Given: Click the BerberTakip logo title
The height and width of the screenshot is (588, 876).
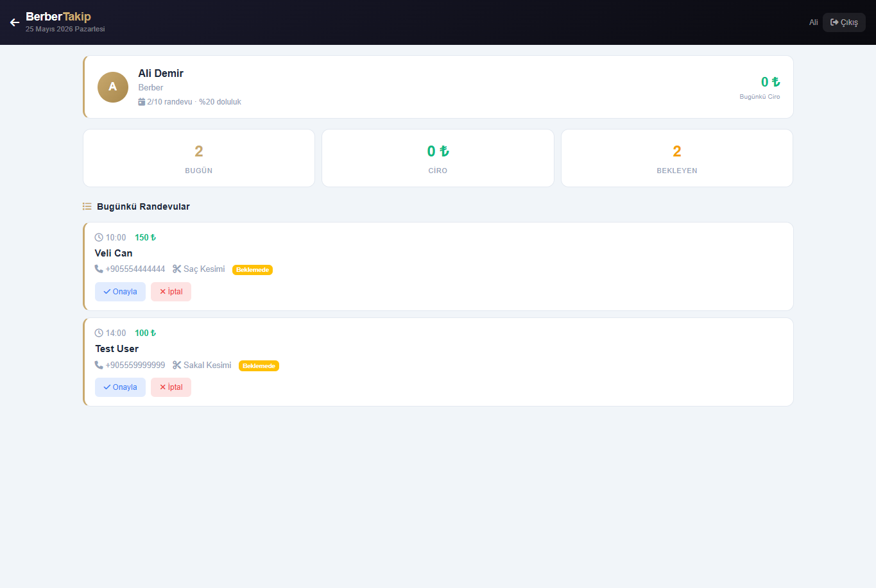Looking at the screenshot, I should pyautogui.click(x=58, y=17).
